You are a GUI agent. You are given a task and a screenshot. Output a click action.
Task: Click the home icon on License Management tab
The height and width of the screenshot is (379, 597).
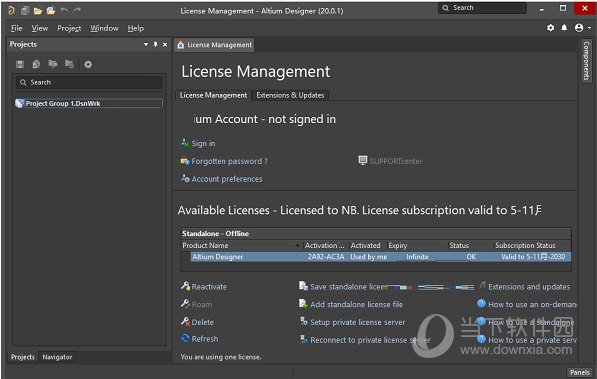[x=181, y=45]
